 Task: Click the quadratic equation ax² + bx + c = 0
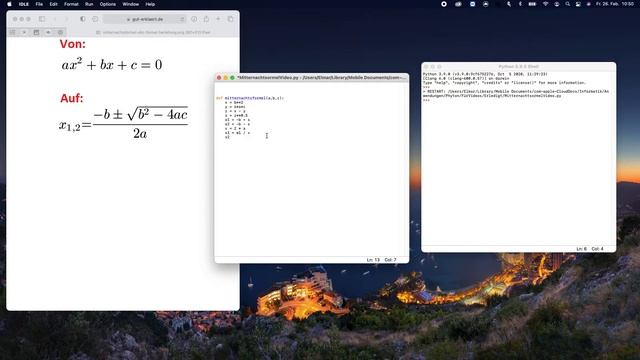(x=112, y=64)
